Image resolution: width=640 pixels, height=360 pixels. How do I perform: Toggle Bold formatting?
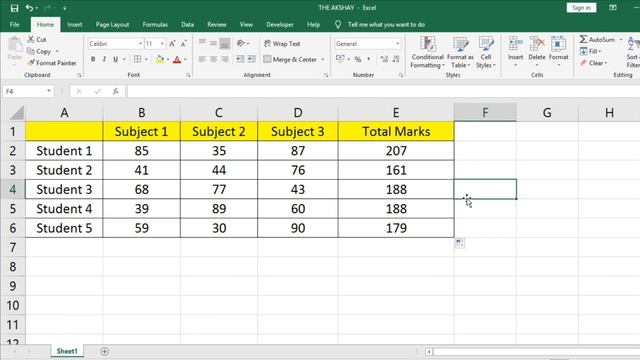click(x=93, y=59)
